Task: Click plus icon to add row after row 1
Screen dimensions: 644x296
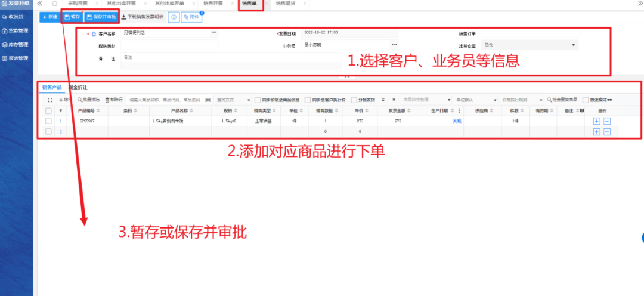Action: [x=596, y=121]
